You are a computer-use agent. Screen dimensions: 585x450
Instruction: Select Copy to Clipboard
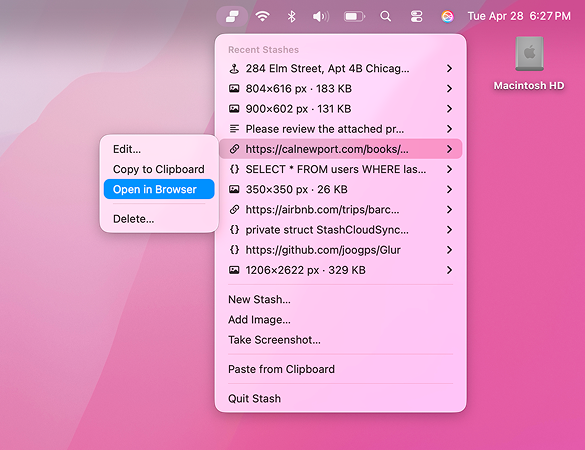pos(159,169)
